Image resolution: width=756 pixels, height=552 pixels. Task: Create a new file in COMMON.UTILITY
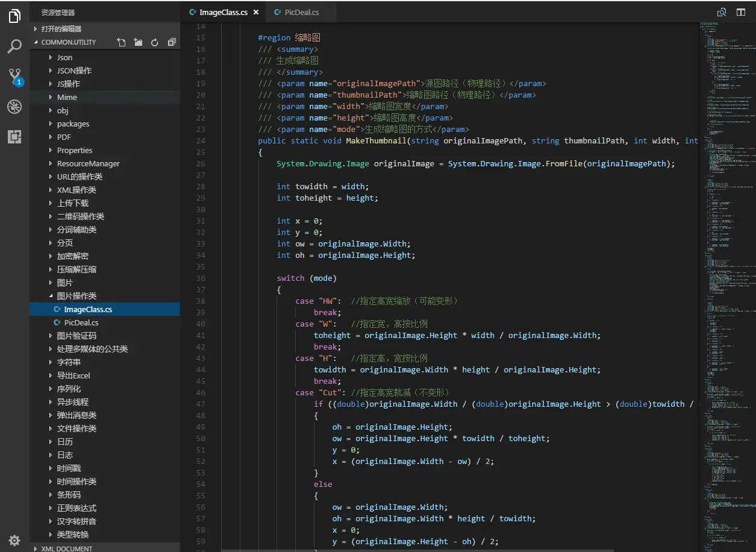(121, 42)
